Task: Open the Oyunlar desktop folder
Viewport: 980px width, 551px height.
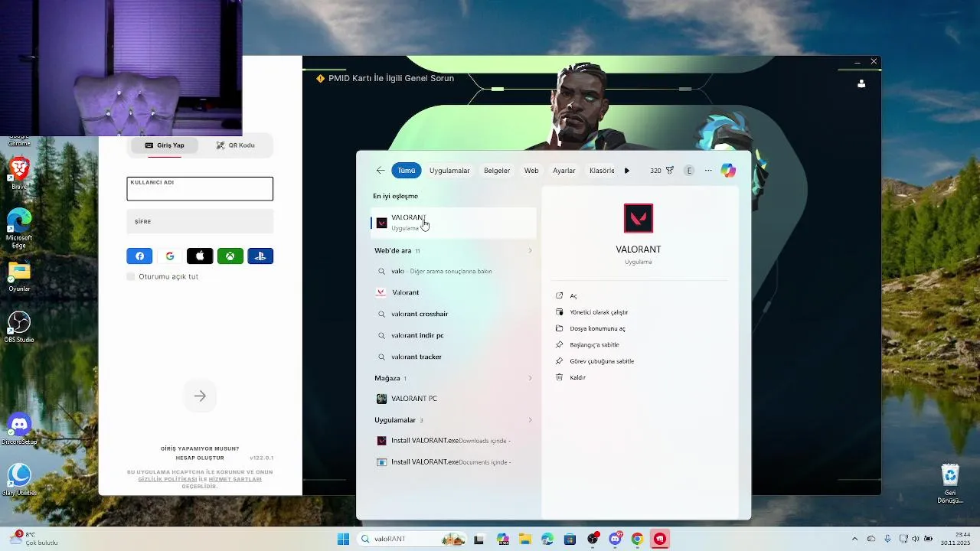Action: click(x=19, y=277)
